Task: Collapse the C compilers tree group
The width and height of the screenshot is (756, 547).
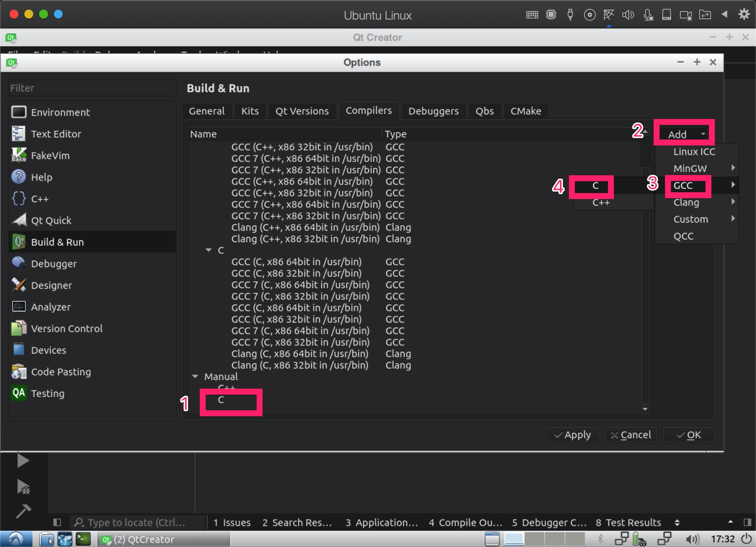Action: 209,250
